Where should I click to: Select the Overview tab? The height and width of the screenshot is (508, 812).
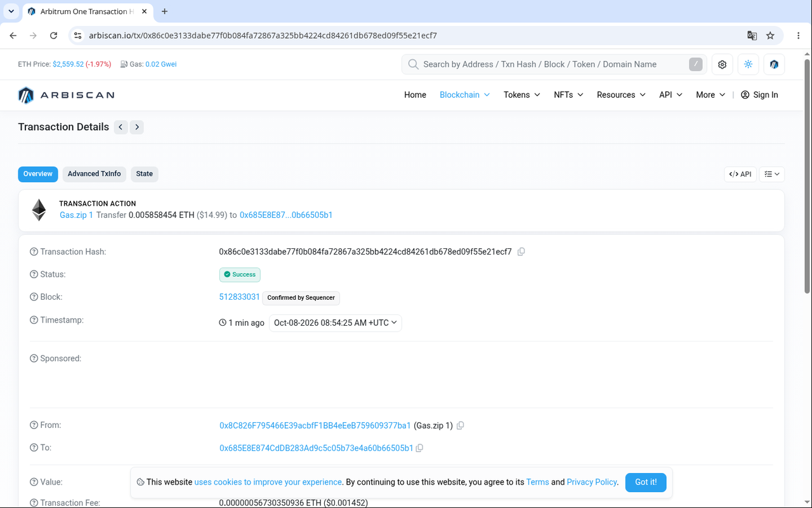(x=38, y=174)
